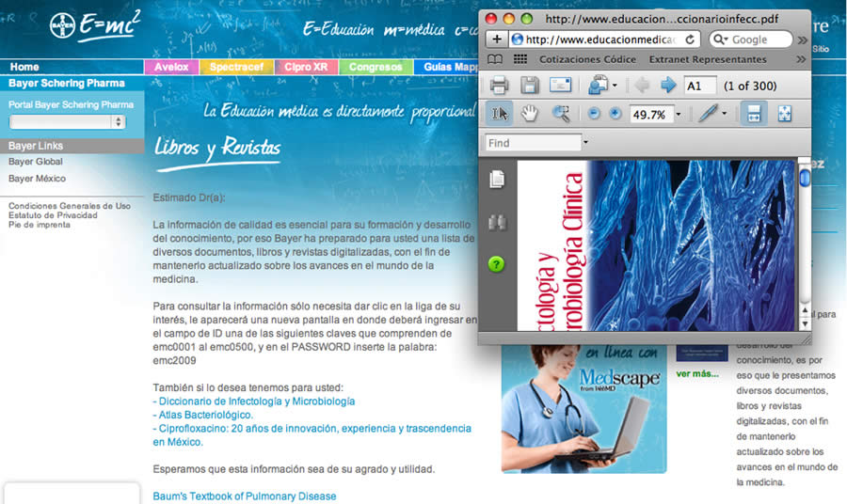This screenshot has height=504, width=847.
Task: Click the Zoom In plus button
Action: (615, 114)
